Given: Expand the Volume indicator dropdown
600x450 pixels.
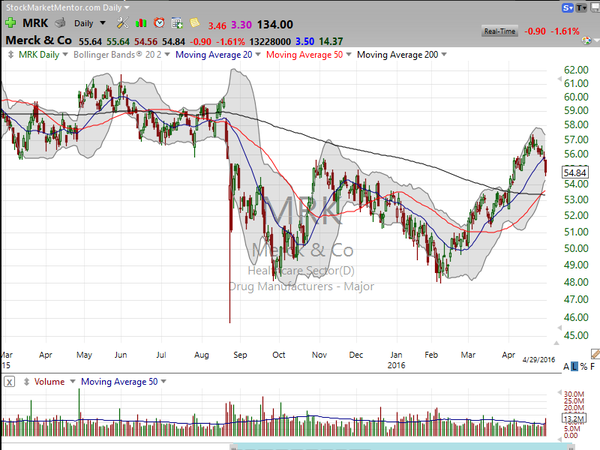Looking at the screenshot, I should (x=72, y=382).
